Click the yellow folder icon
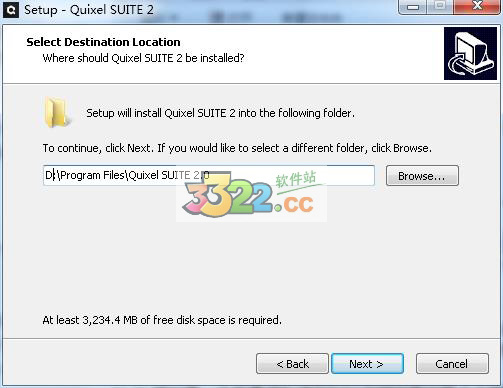 point(56,113)
